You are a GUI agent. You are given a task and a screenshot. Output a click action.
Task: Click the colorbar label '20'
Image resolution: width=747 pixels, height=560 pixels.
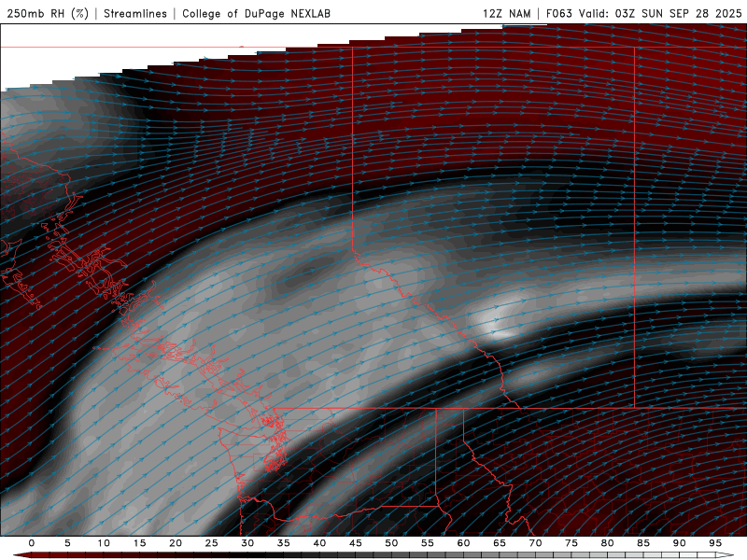[x=176, y=543]
